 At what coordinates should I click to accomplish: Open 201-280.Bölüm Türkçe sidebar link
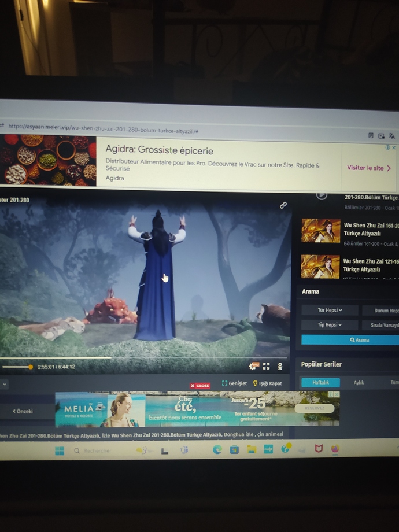tap(371, 198)
